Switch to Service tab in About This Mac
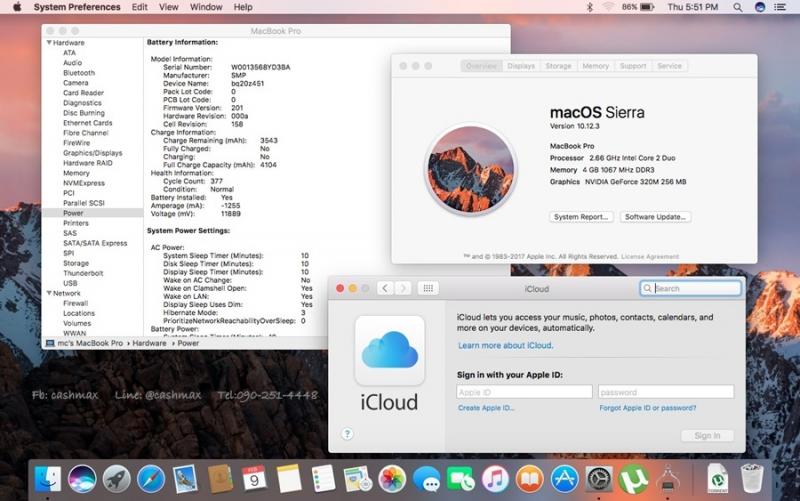This screenshot has height=501, width=800. point(669,66)
